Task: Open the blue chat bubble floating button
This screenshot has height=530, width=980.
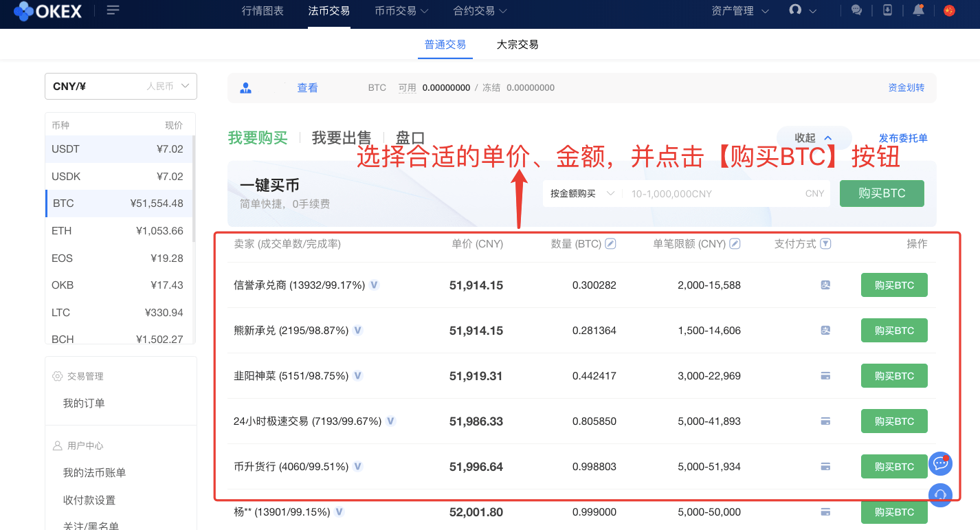Action: (x=940, y=463)
